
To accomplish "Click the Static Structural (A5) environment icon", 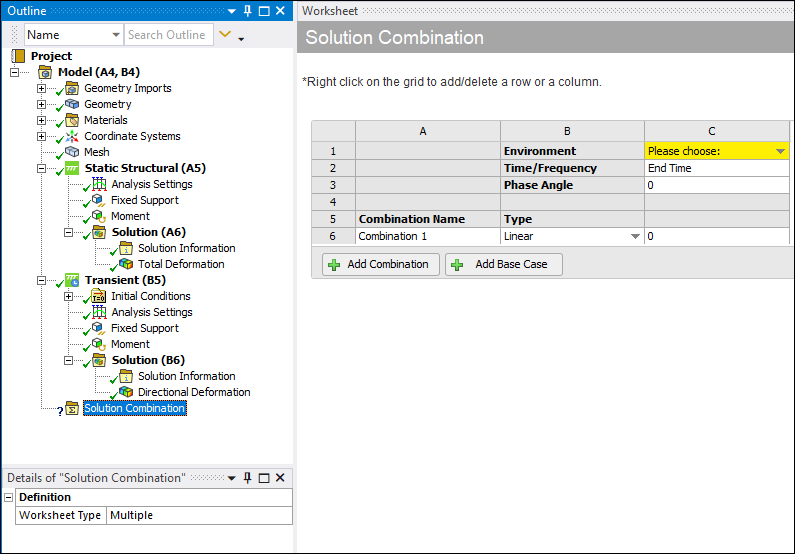I will (72, 168).
